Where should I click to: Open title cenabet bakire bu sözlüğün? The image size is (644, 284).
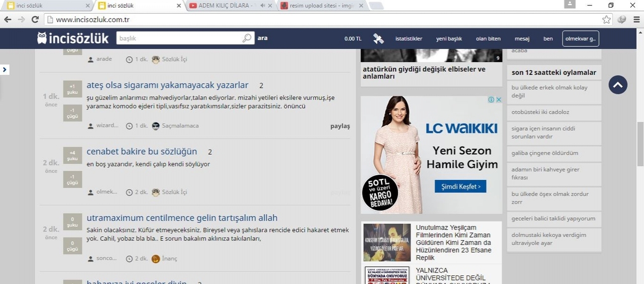coord(142,151)
